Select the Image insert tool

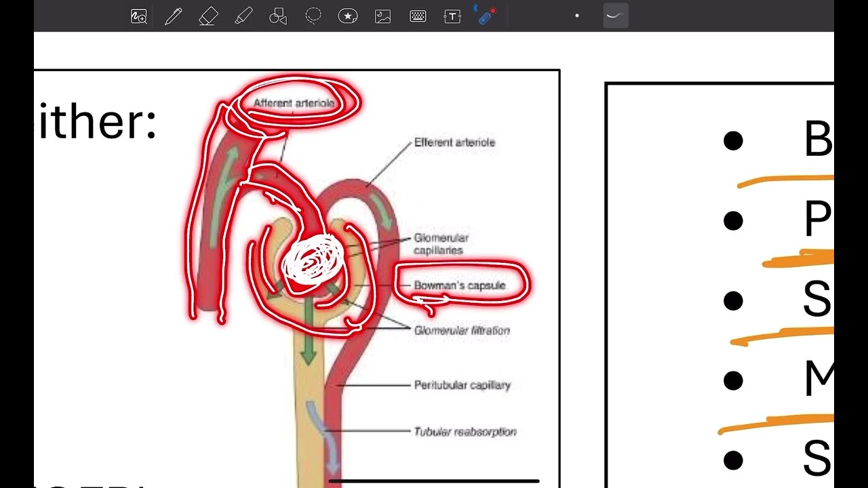(x=383, y=17)
